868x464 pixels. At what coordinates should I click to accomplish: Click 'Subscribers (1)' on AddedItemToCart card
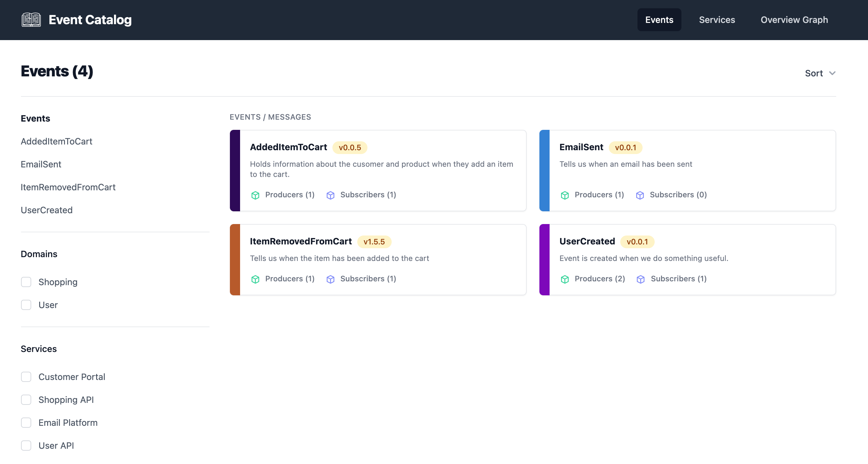coord(368,195)
